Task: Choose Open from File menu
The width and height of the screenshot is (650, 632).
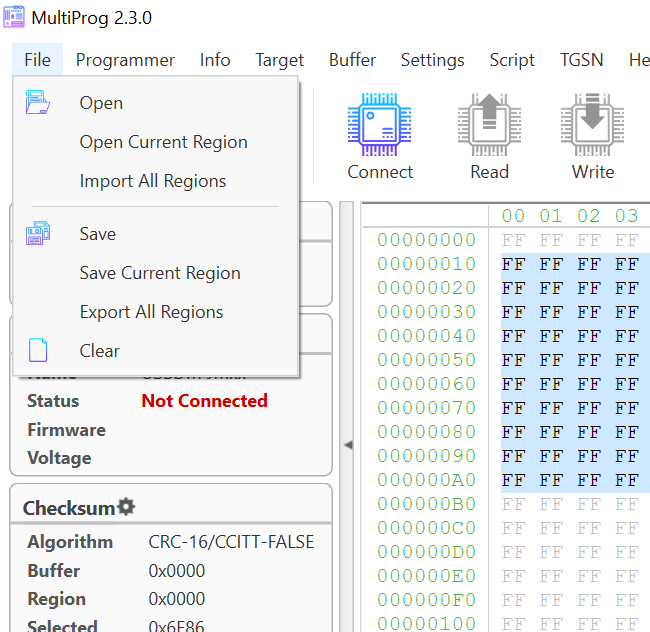Action: pyautogui.click(x=155, y=102)
